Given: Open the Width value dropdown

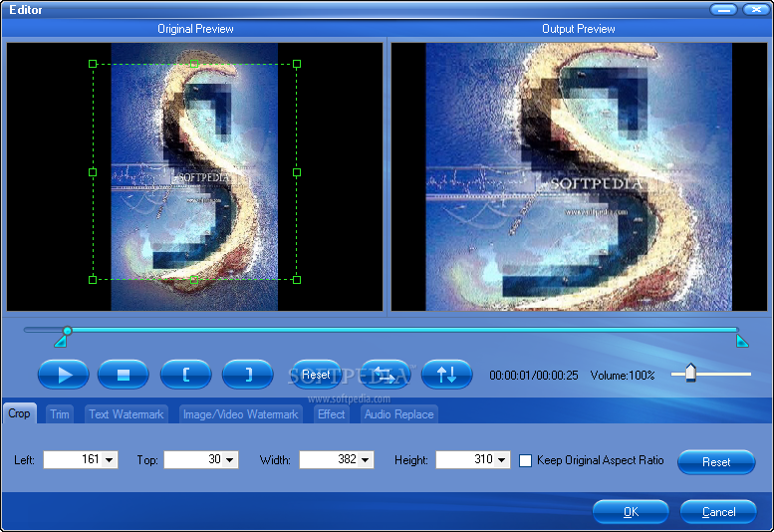Looking at the screenshot, I should pyautogui.click(x=366, y=460).
